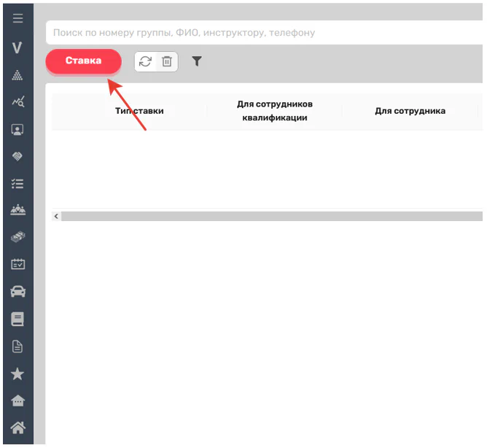Click the search field for group or name
Viewport: 487px width, 448px height.
click(262, 33)
